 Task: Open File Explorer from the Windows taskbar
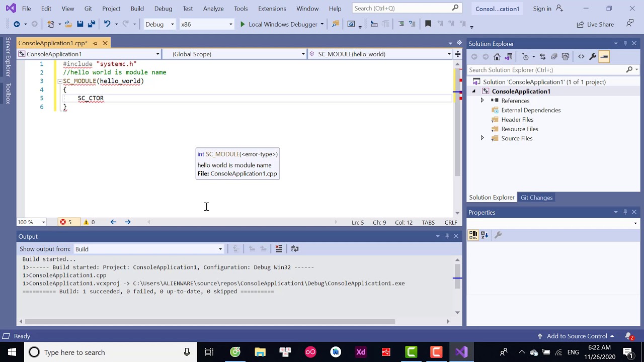[x=260, y=352]
